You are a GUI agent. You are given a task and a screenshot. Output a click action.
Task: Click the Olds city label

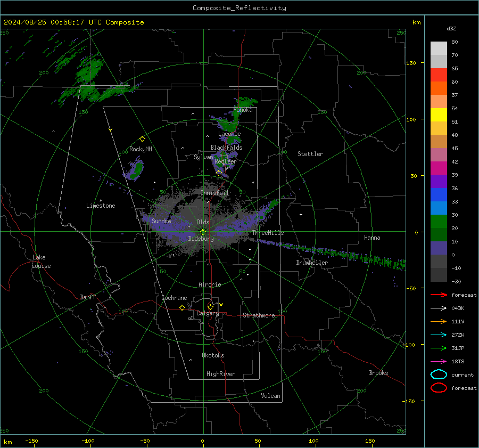203,222
